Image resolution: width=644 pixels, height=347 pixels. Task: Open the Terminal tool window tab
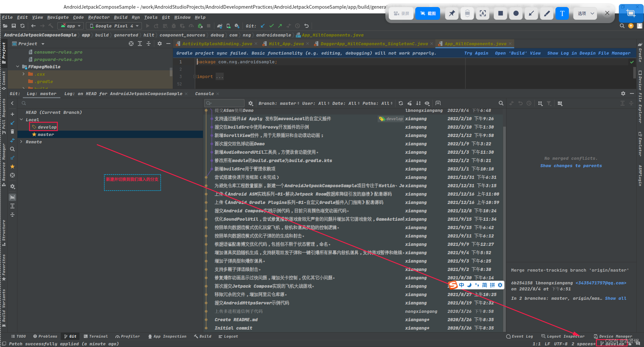96,336
